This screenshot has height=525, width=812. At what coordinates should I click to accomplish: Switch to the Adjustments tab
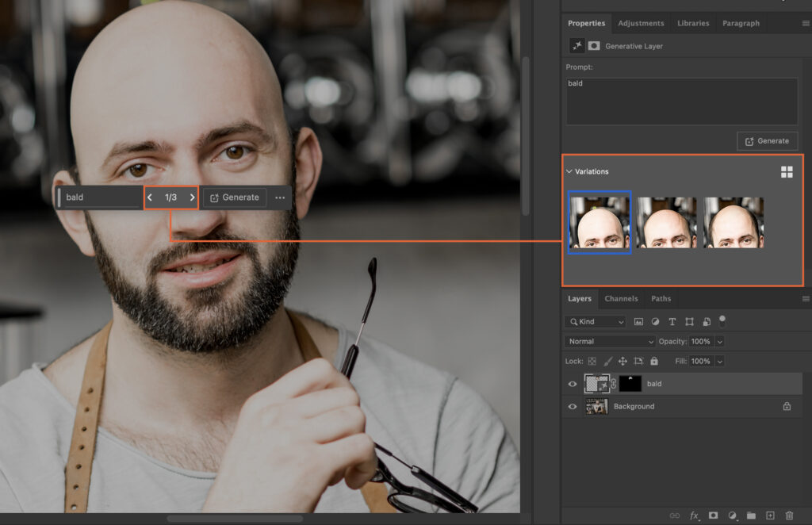(x=641, y=23)
